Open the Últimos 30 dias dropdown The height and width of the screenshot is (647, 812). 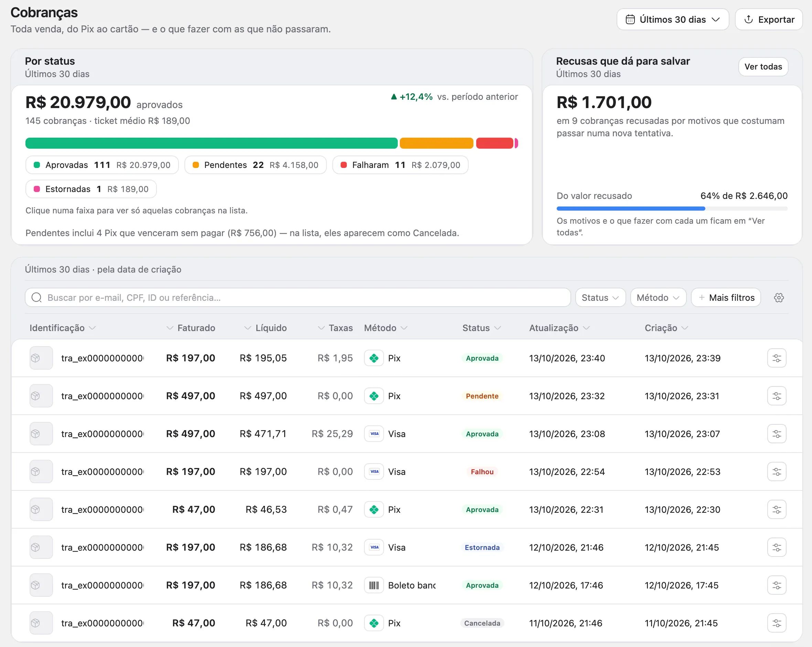pos(673,20)
